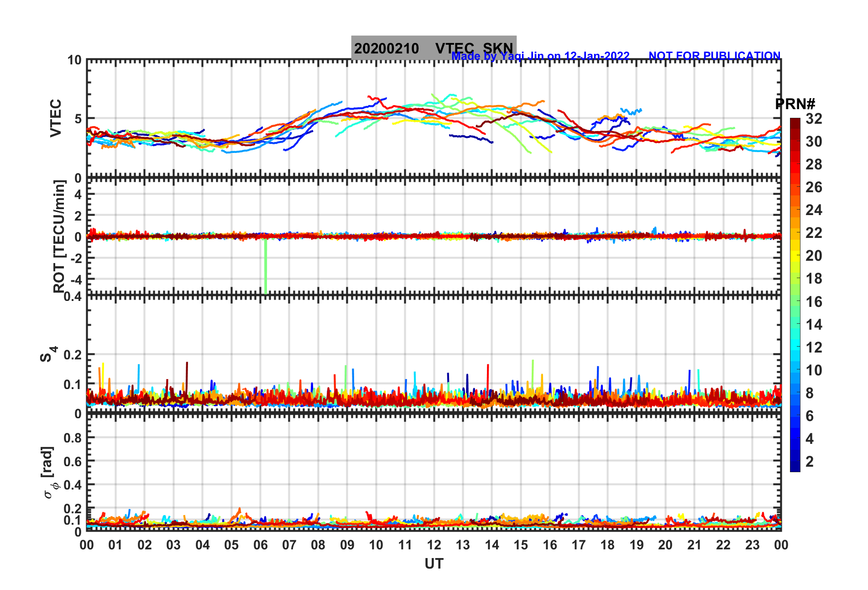Click the VTEC y-axis label

point(55,118)
